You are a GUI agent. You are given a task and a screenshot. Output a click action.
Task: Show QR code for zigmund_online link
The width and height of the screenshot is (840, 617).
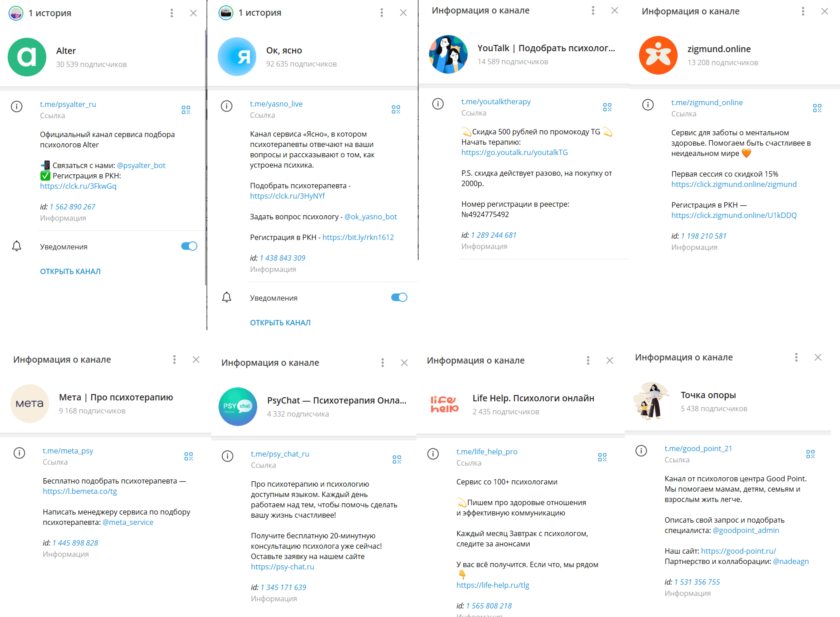[x=817, y=108]
